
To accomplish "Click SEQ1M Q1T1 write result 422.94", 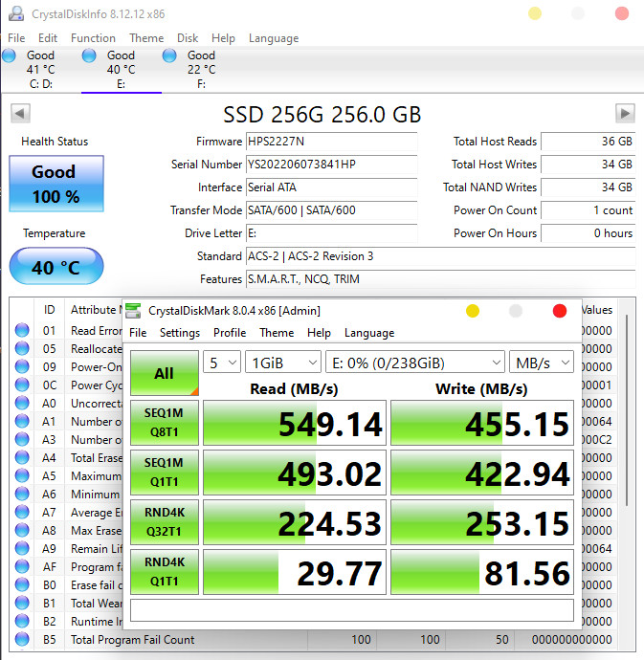I will coord(482,473).
